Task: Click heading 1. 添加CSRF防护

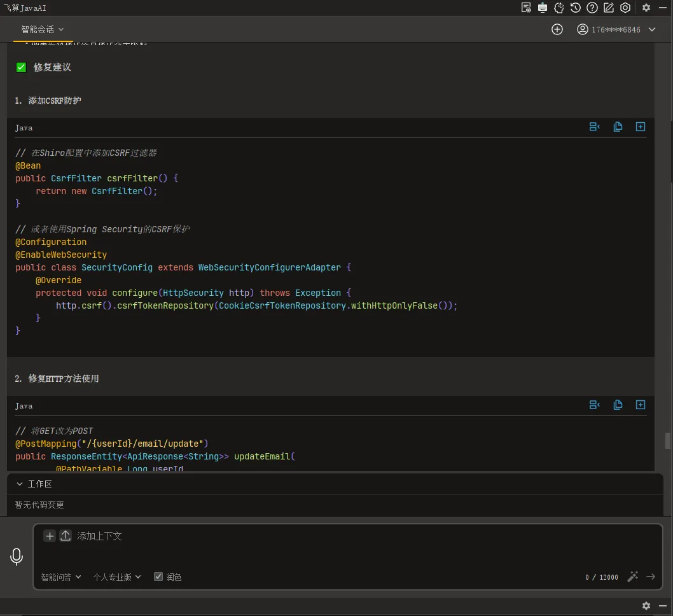Action: click(x=48, y=101)
